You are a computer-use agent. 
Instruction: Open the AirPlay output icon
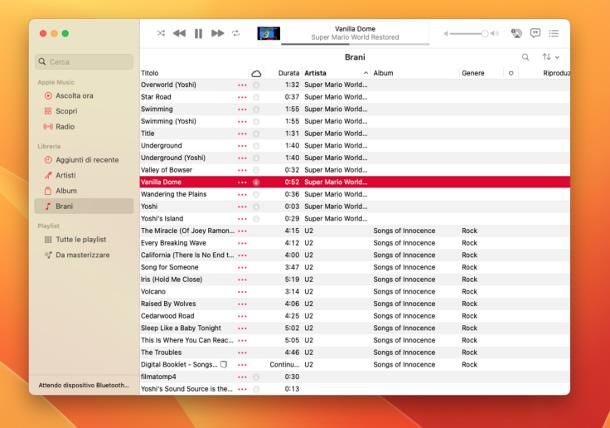[516, 33]
